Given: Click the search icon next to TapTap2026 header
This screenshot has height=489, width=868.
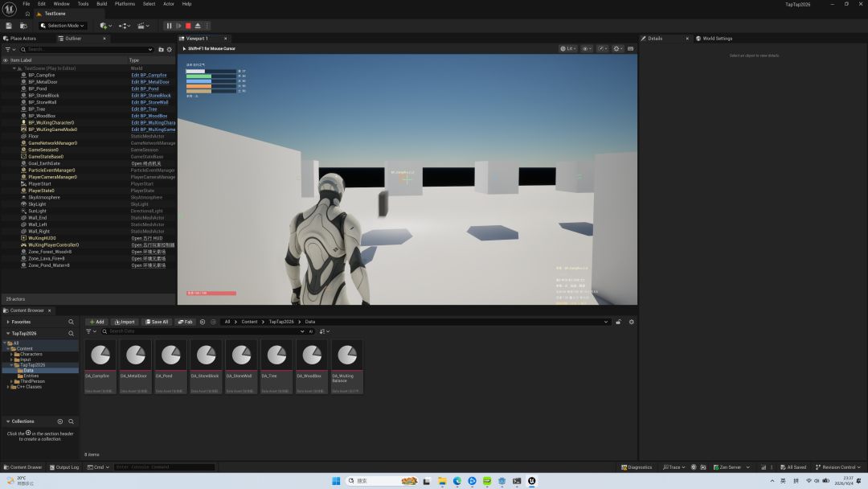Looking at the screenshot, I should (71, 334).
